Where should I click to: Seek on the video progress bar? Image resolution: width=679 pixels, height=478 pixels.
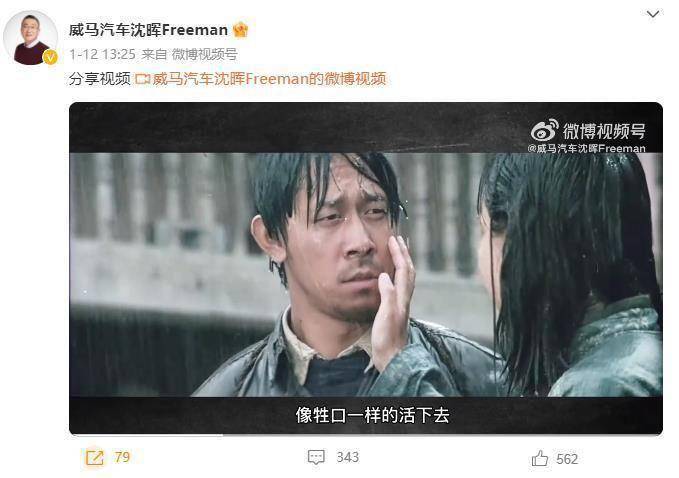(366, 434)
